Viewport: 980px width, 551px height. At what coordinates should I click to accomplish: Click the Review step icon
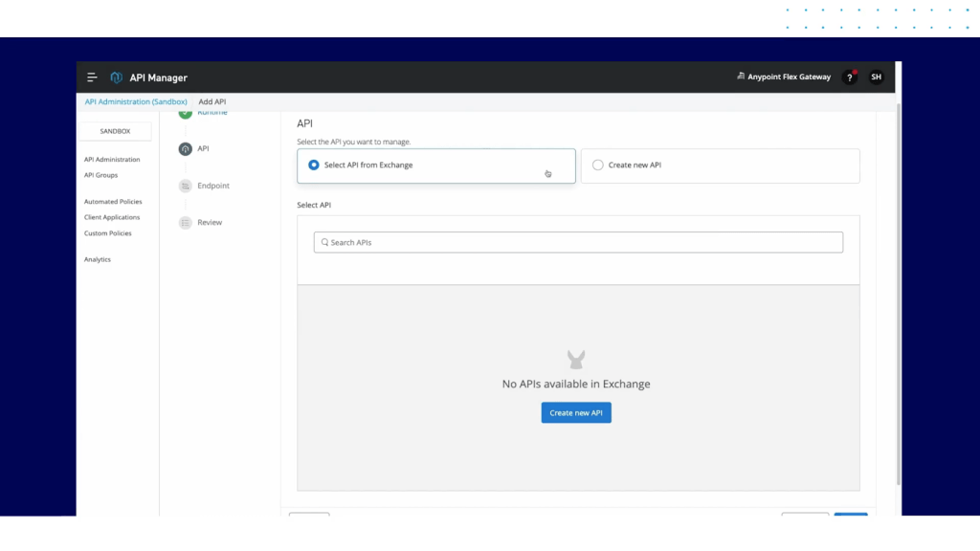point(186,223)
